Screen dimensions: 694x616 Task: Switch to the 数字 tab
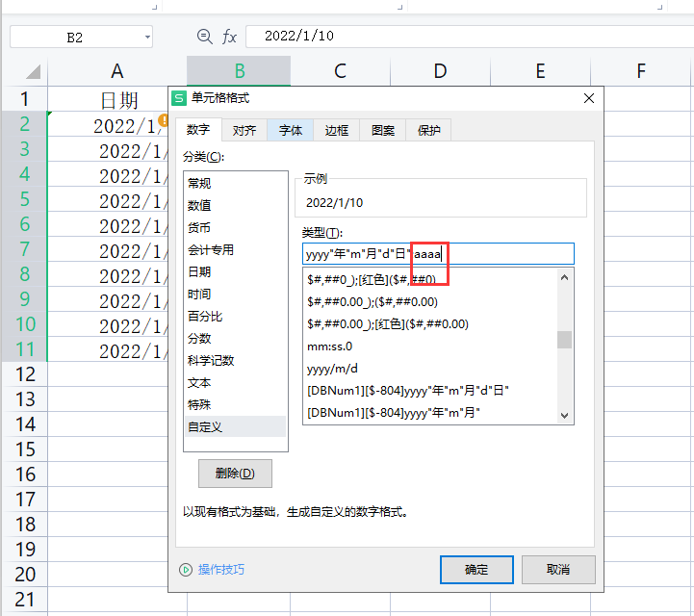[198, 130]
